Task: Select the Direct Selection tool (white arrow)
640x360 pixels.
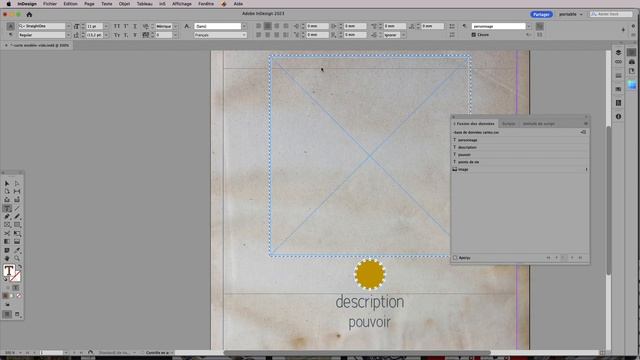Action: click(x=17, y=184)
